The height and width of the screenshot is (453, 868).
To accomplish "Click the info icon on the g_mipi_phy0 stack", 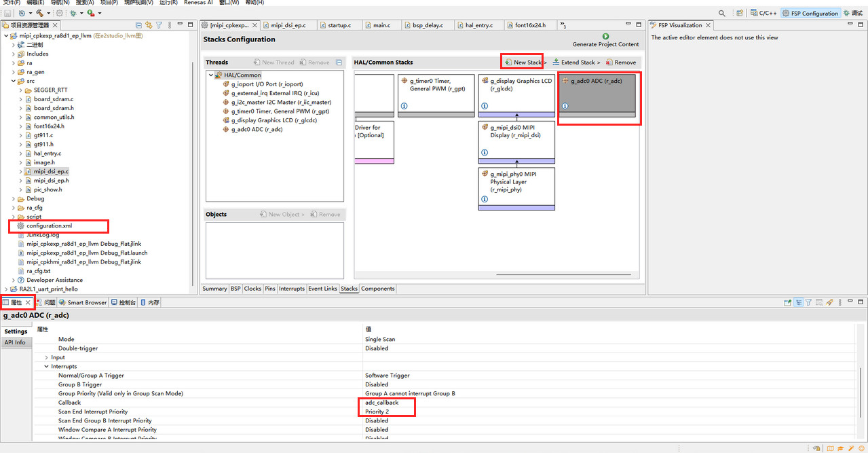I will click(485, 200).
